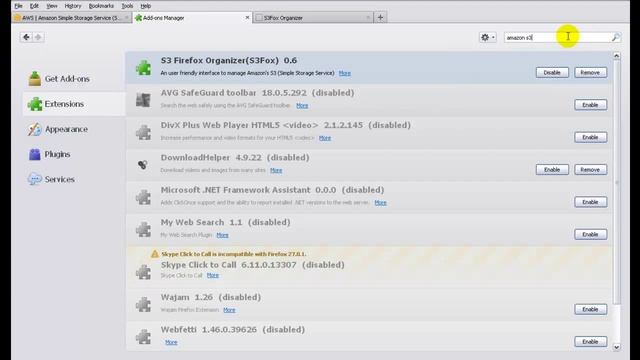The image size is (640, 360).
Task: Open the Plugins category
Action: tap(49, 154)
